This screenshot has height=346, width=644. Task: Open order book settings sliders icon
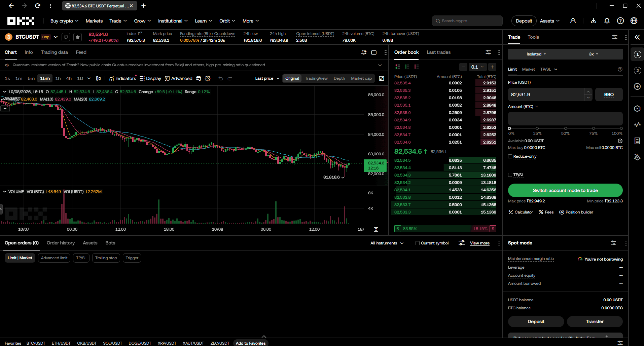(488, 52)
